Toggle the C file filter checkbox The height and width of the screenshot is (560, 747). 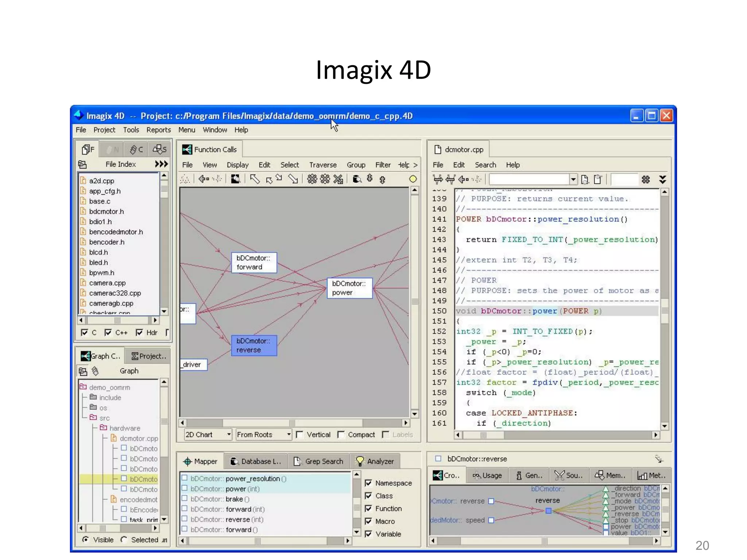[85, 332]
